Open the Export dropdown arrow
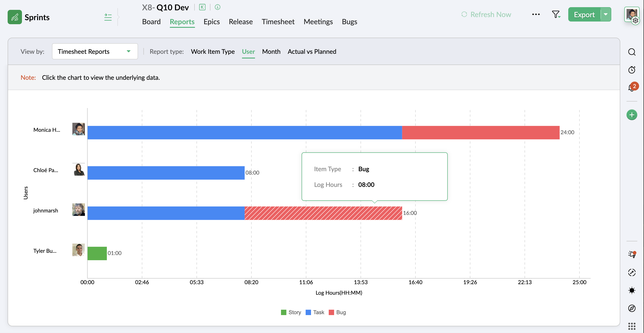The width and height of the screenshot is (644, 333). tap(605, 15)
